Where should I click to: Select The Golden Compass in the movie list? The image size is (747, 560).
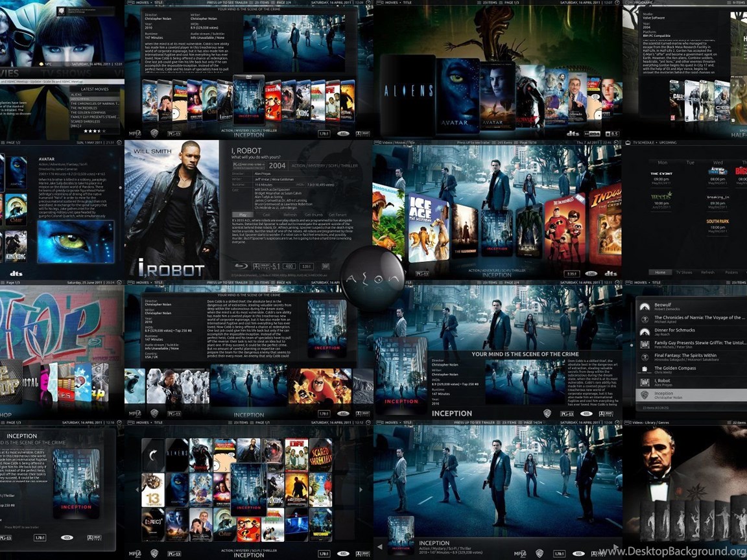(x=690, y=370)
